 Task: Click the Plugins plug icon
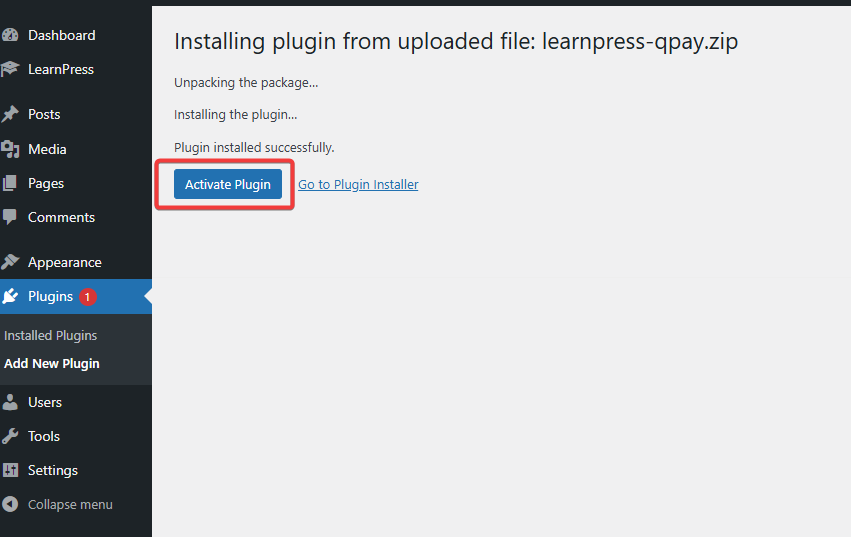point(10,296)
